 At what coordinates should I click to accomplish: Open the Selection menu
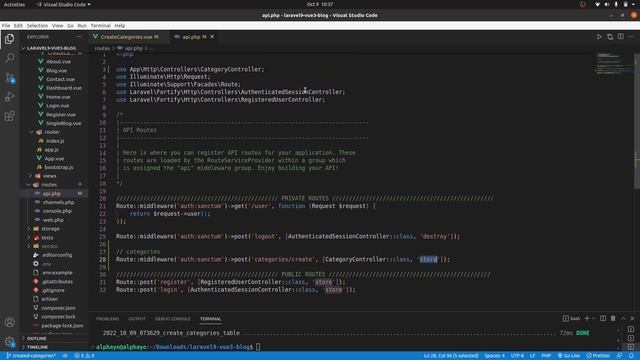(x=37, y=25)
